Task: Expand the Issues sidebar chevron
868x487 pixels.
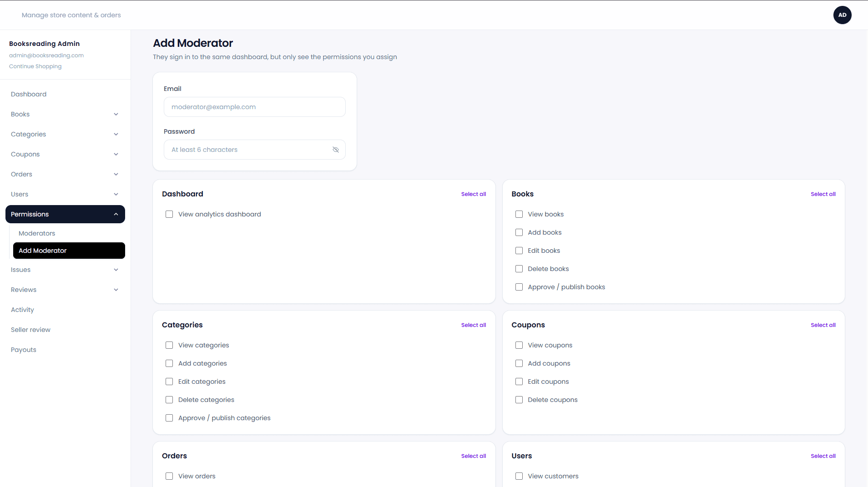Action: (116, 270)
